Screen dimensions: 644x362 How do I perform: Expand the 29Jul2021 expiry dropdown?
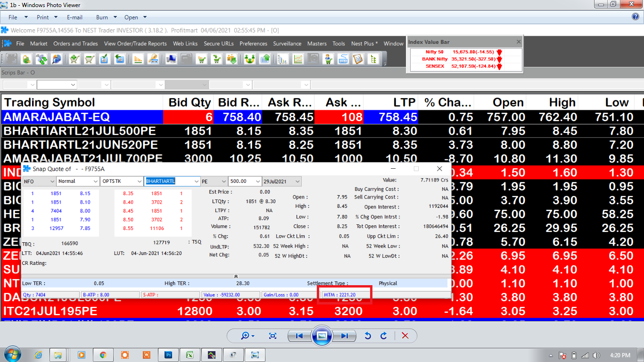coord(297,181)
